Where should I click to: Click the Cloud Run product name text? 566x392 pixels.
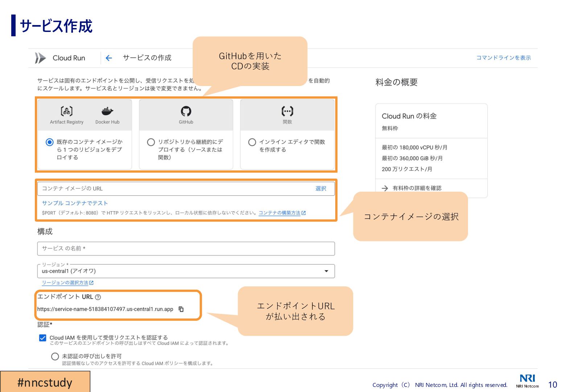[x=69, y=58]
